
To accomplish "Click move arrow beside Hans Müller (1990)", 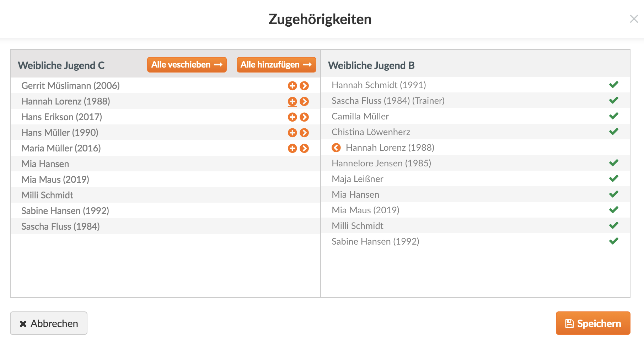I will 304,133.
